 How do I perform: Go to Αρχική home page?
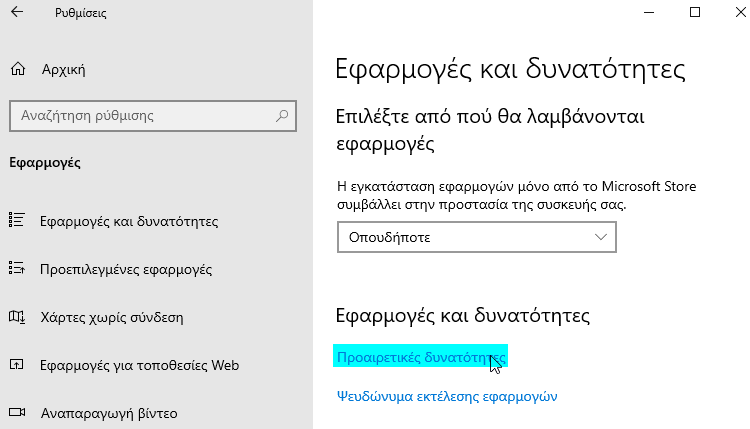click(63, 70)
